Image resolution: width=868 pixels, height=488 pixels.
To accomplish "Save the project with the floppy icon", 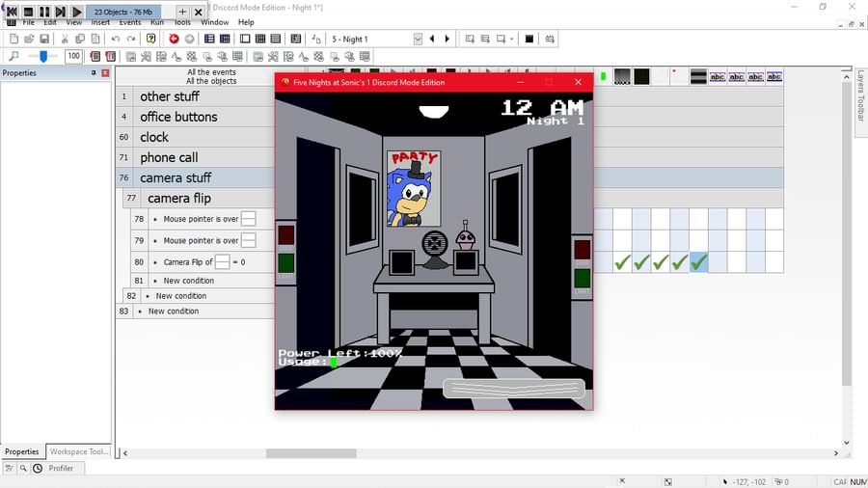I will [44, 39].
